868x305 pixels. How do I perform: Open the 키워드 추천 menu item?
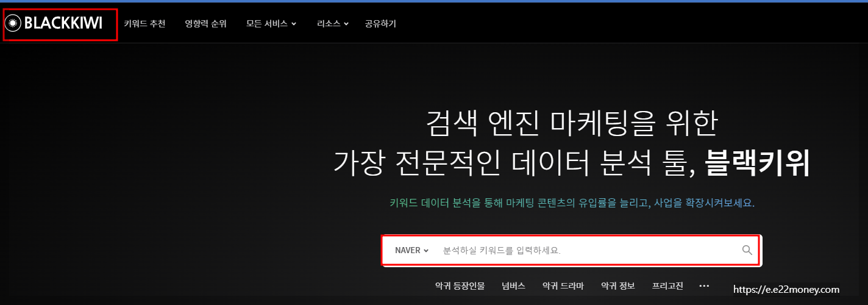coord(144,24)
